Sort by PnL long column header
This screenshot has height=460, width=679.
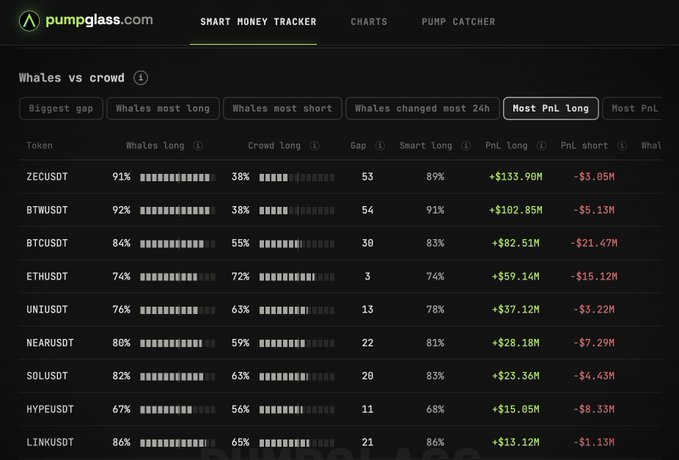tap(506, 146)
